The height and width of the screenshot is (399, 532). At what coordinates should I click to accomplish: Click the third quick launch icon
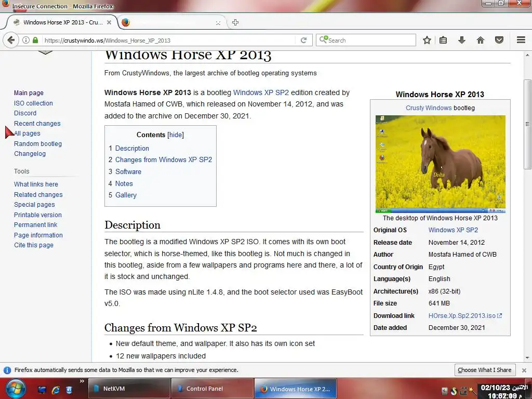click(x=69, y=390)
